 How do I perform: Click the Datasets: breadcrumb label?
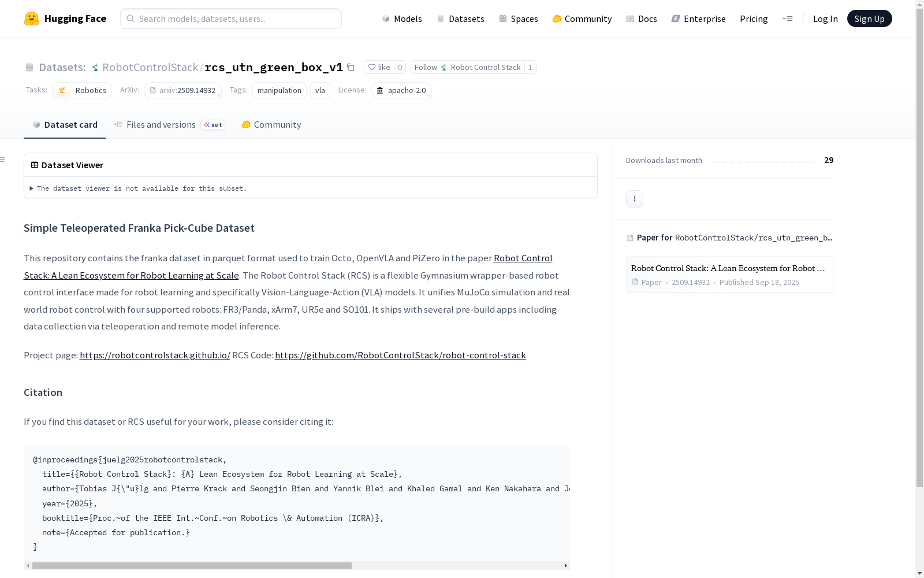coord(62,67)
